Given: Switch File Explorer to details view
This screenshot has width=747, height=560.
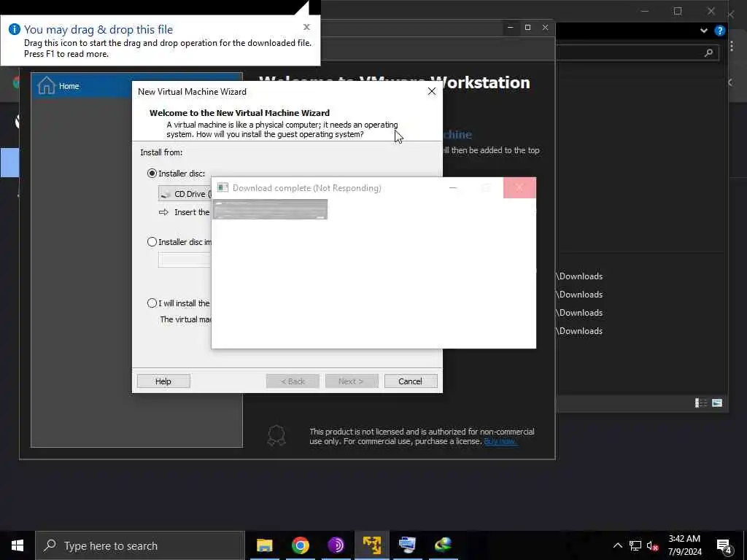Looking at the screenshot, I should pyautogui.click(x=701, y=403).
